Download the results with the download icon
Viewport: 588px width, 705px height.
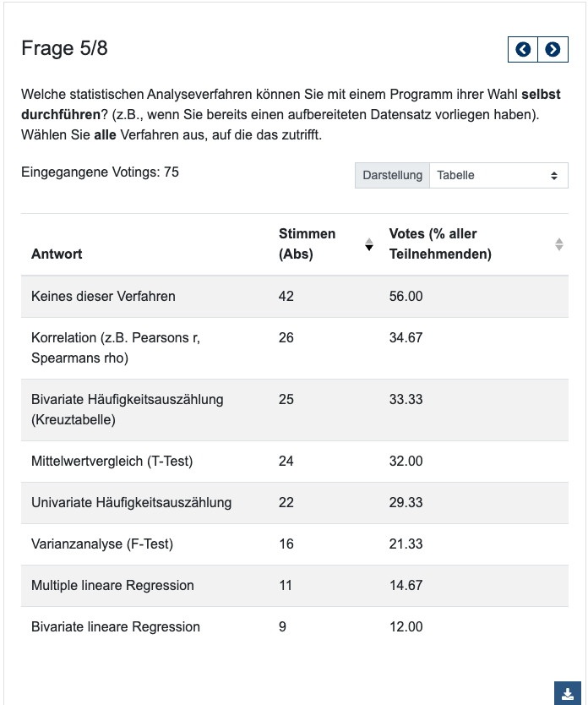click(566, 693)
